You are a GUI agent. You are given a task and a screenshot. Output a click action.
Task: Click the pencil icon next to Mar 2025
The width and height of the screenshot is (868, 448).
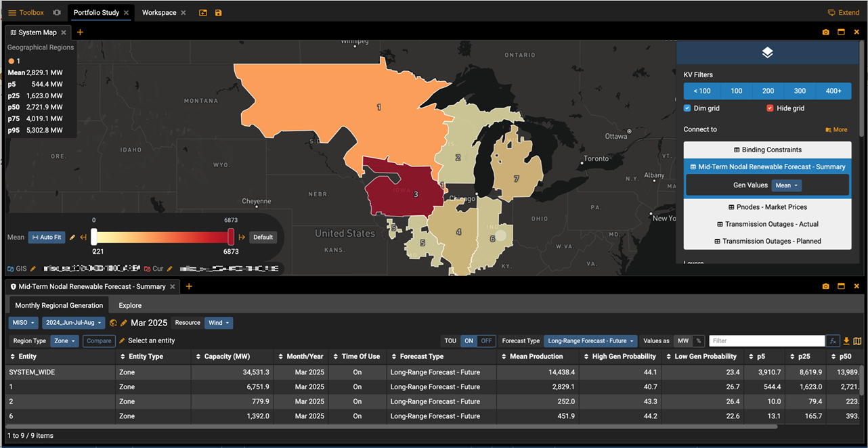pos(123,323)
